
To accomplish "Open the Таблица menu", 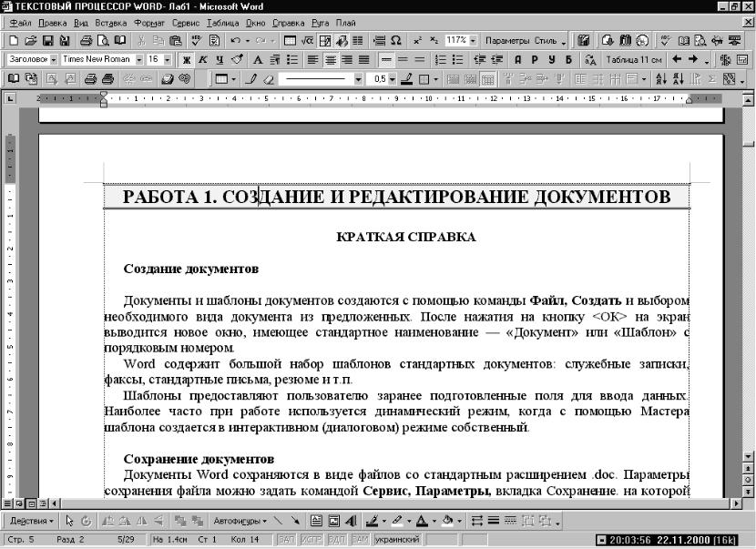I will click(223, 23).
